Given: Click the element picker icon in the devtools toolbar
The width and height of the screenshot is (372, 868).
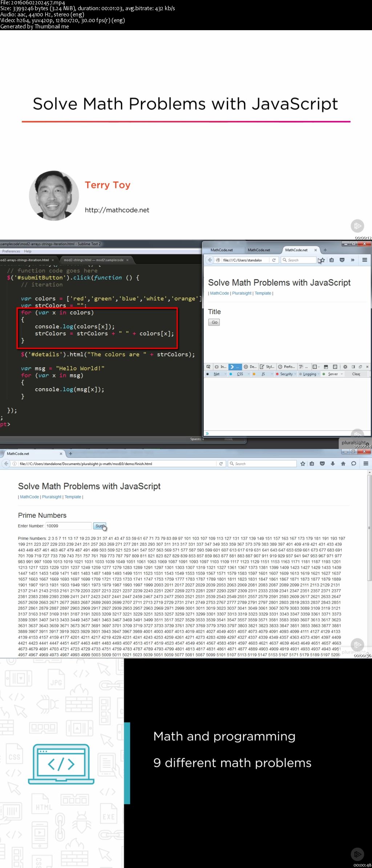Looking at the screenshot, I should (x=208, y=367).
